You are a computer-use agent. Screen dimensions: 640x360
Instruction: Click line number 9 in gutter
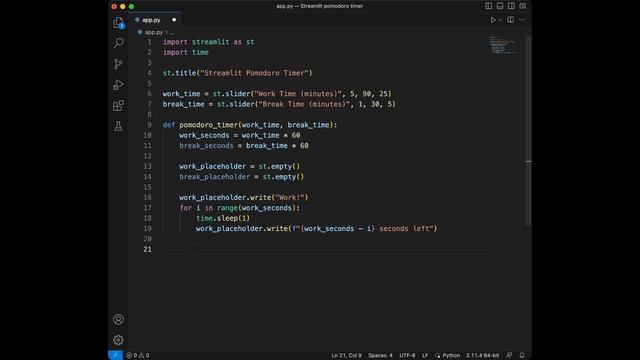(149, 125)
